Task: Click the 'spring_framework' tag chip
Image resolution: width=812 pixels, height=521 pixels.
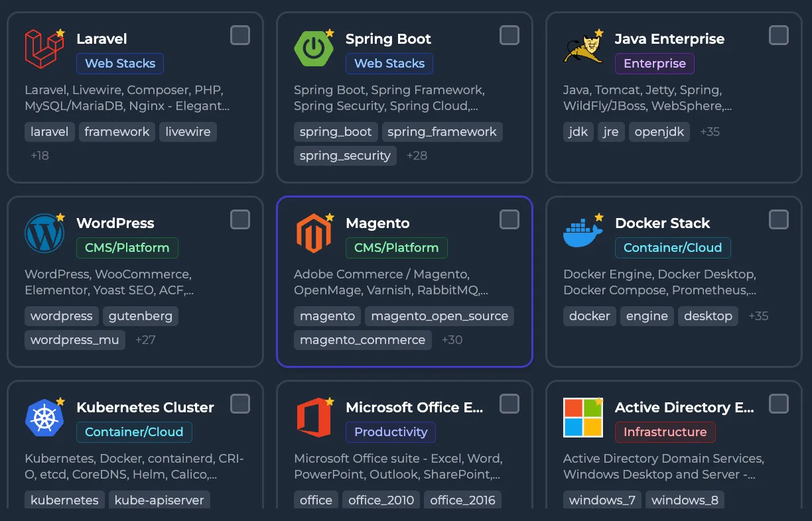Action: click(x=442, y=132)
